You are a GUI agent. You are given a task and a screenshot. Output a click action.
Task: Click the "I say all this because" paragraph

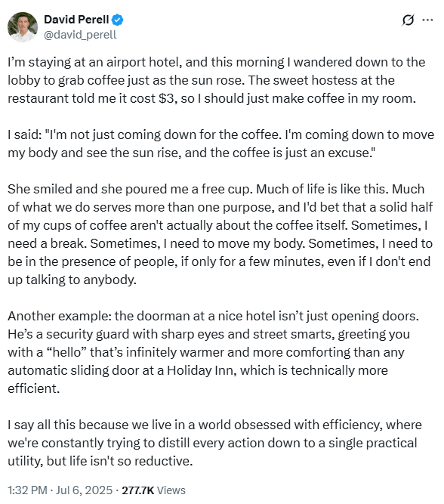coord(214,443)
